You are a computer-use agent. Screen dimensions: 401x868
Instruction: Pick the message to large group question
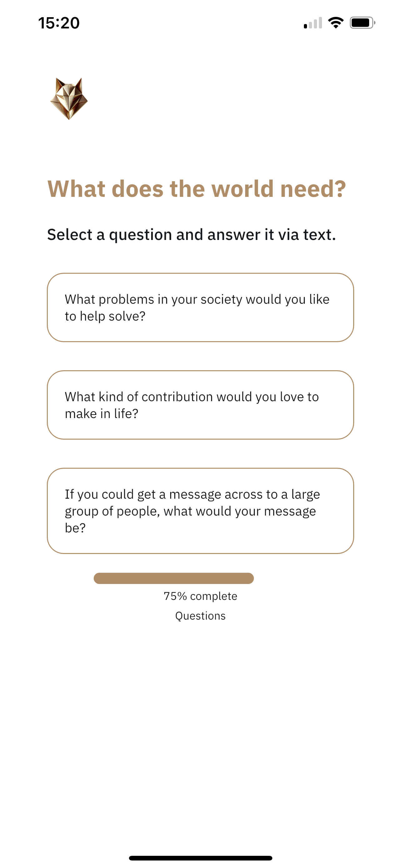[200, 511]
